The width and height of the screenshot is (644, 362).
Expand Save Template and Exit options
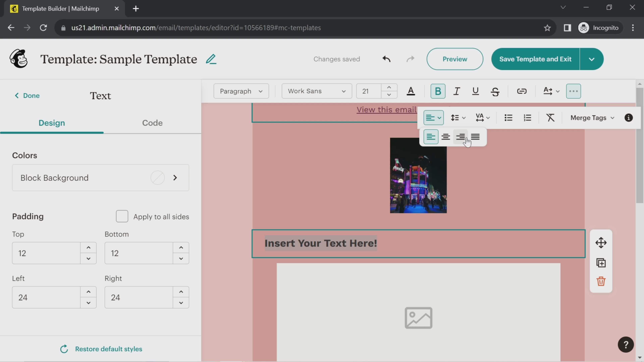tap(592, 59)
